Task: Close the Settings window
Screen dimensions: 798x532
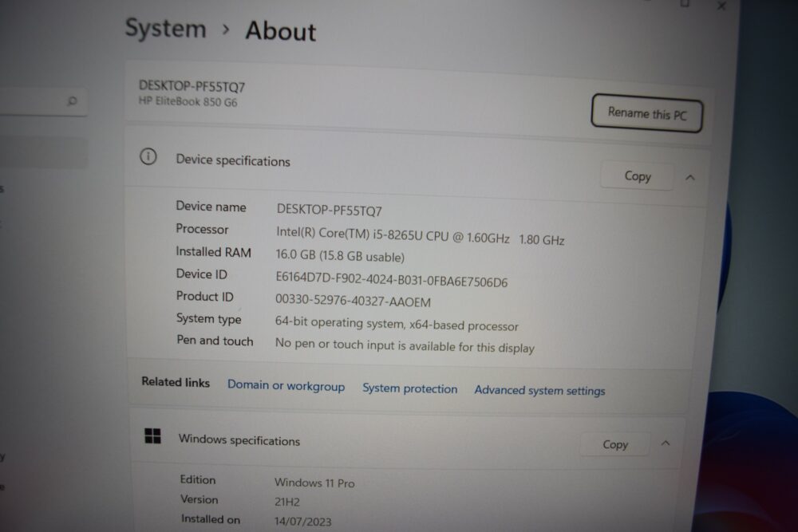Action: (721, 6)
